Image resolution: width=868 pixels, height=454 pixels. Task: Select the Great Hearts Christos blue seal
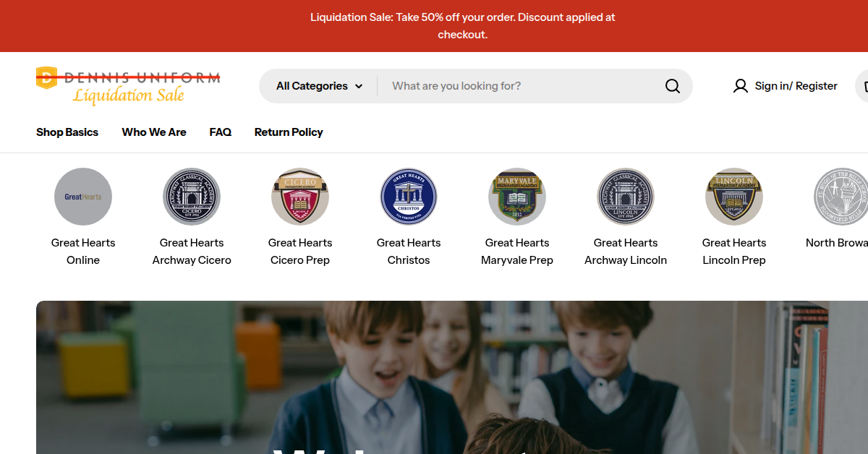pos(409,197)
